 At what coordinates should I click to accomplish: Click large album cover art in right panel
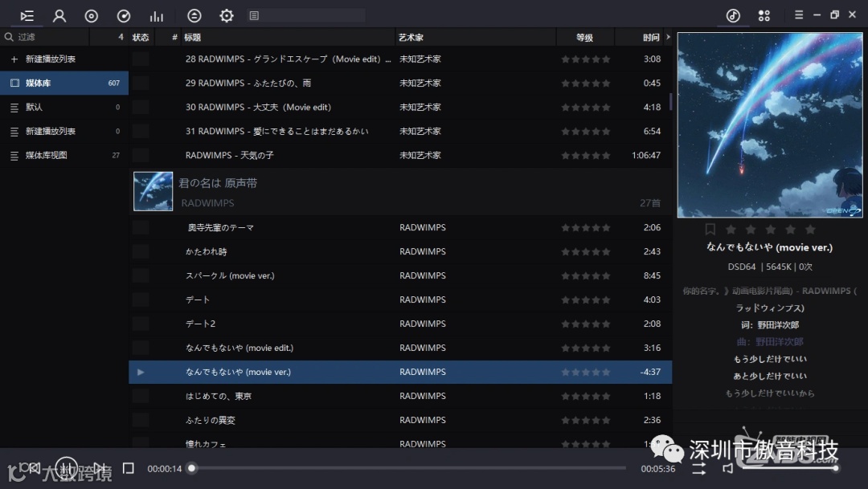tap(769, 124)
